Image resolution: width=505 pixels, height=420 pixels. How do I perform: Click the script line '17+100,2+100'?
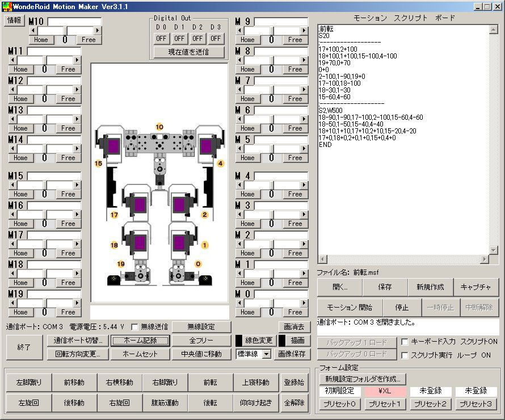[338, 49]
